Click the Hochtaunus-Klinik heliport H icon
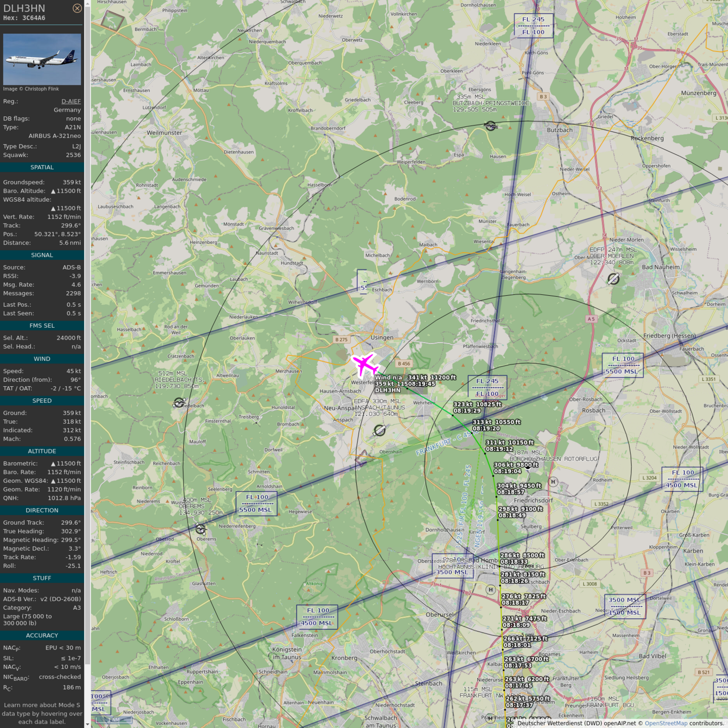728x728 pixels. click(x=490, y=589)
